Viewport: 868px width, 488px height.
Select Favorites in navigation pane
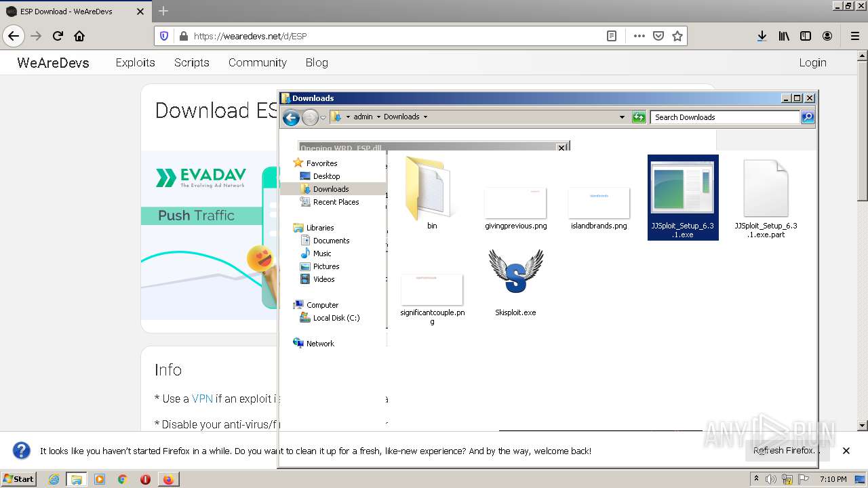point(321,163)
